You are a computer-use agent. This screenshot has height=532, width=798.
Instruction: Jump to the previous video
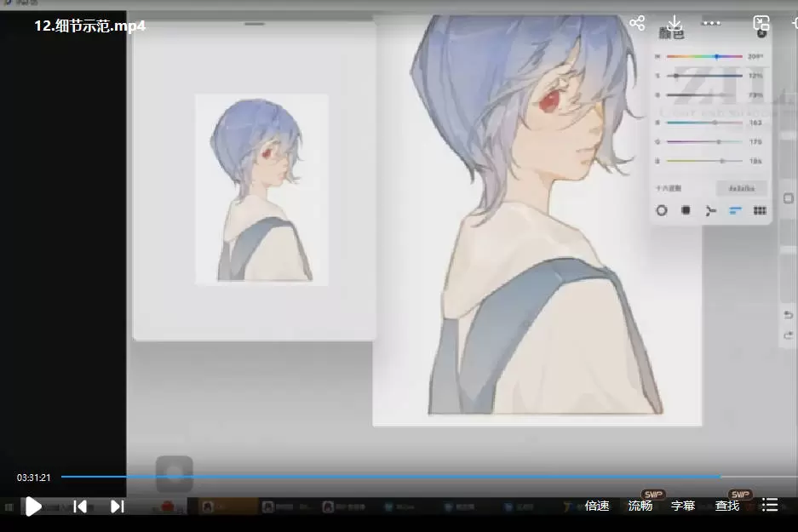[x=80, y=506]
